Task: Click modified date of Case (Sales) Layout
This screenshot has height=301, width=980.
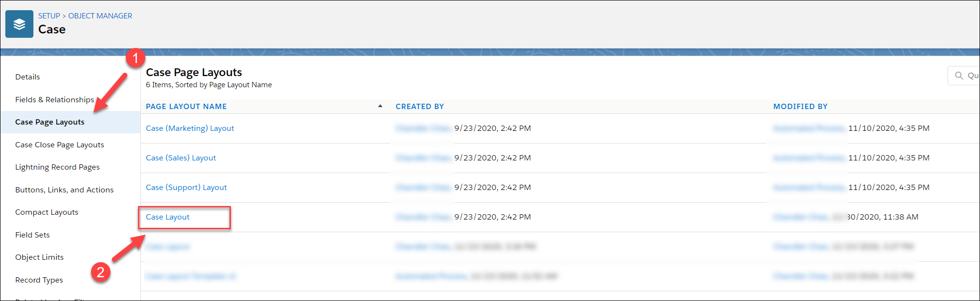Action: click(x=889, y=158)
